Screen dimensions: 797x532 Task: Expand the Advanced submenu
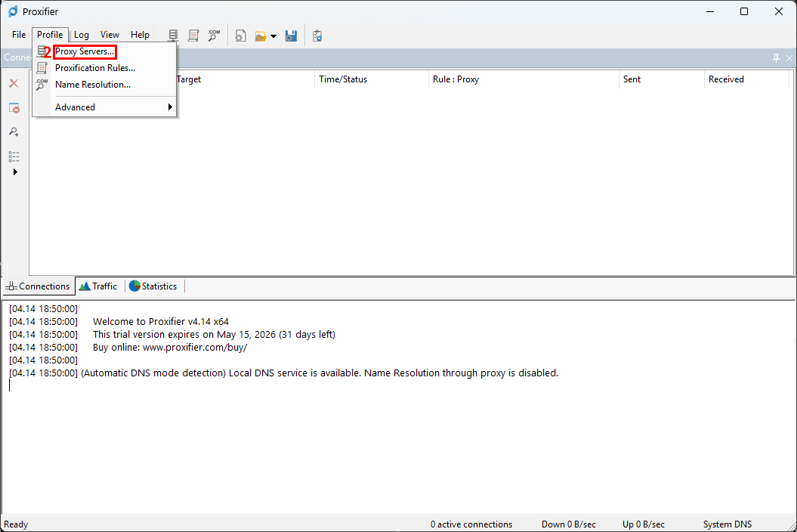coord(105,107)
